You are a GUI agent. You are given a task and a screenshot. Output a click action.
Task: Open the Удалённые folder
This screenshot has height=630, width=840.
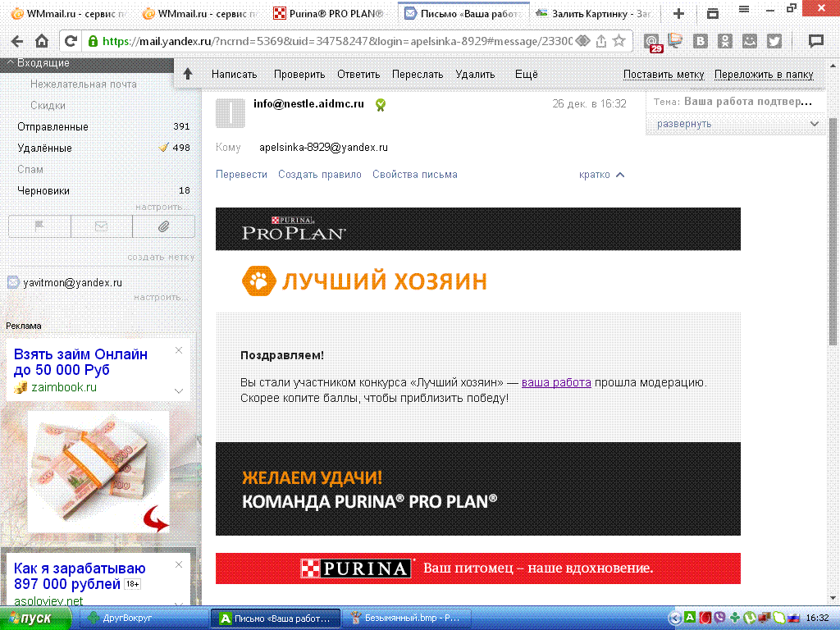(x=44, y=148)
